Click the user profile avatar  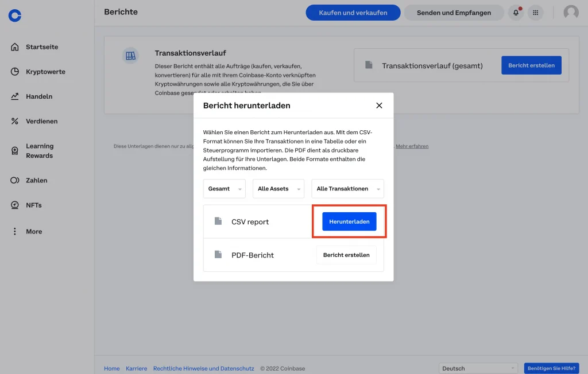571,13
